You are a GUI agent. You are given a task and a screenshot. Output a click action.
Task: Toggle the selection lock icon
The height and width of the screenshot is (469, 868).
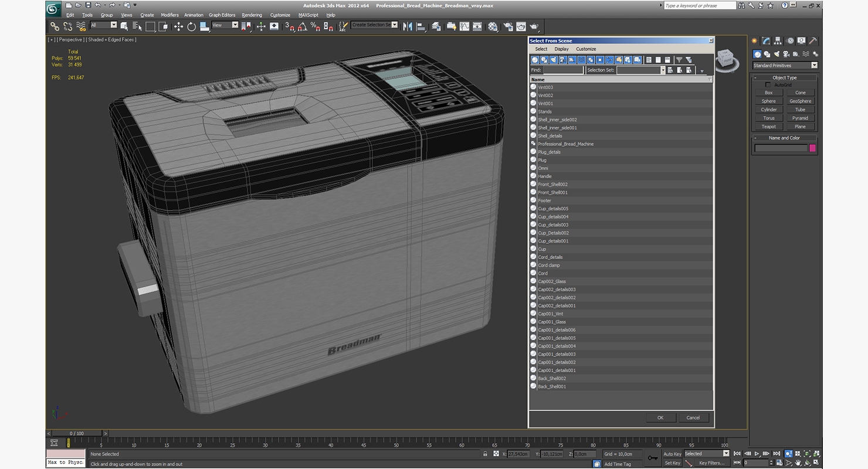pos(485,454)
